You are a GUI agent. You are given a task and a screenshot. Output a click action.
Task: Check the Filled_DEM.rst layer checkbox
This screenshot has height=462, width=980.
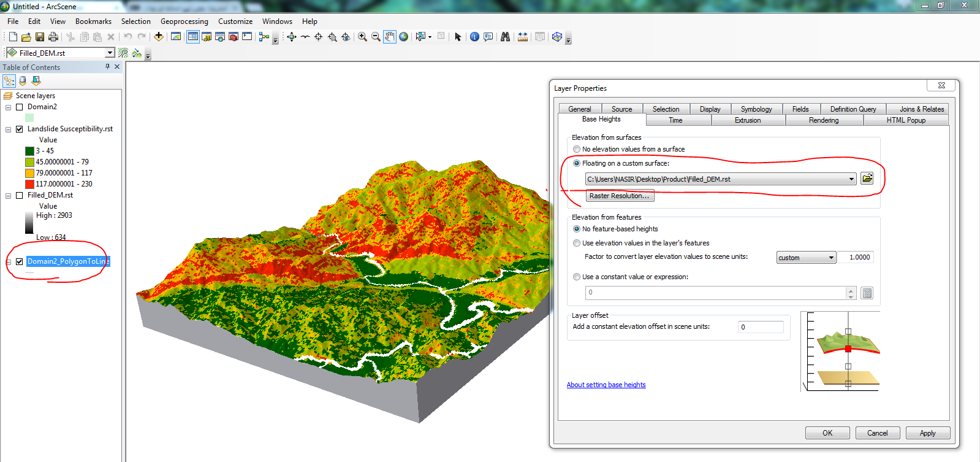coord(19,195)
